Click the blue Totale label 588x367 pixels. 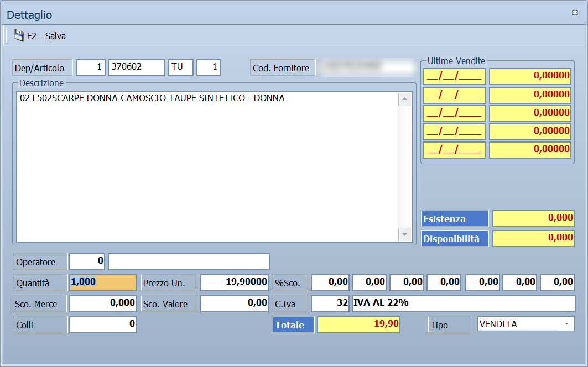pos(293,325)
